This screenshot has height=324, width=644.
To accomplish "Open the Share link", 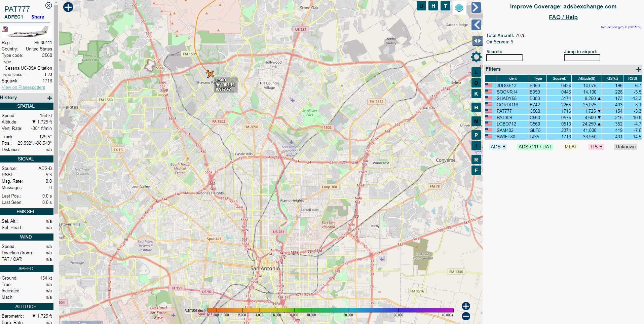I will pos(38,17).
